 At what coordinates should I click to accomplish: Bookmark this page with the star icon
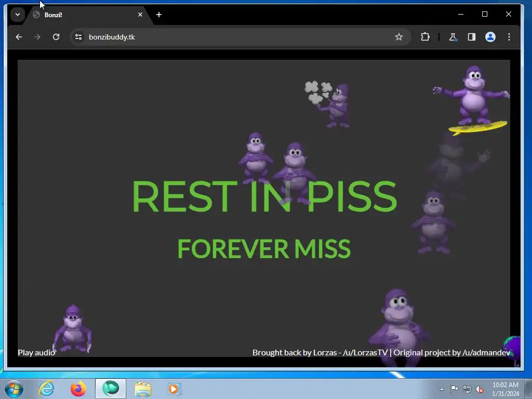[x=398, y=37]
